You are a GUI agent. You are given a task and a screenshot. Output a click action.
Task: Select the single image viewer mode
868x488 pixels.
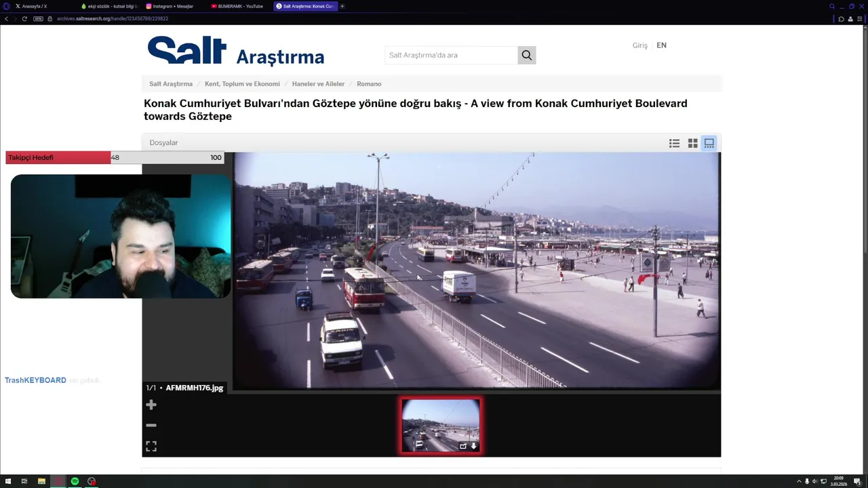pos(709,143)
